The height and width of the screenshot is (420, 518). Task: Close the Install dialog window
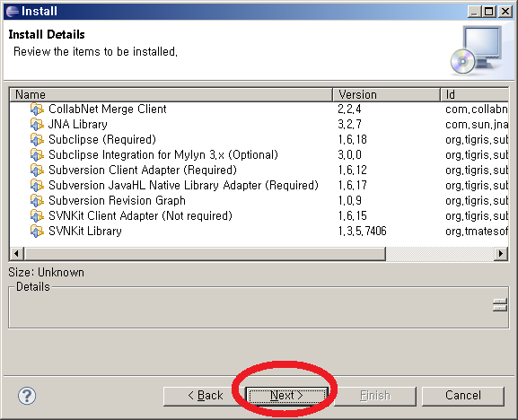tap(505, 12)
